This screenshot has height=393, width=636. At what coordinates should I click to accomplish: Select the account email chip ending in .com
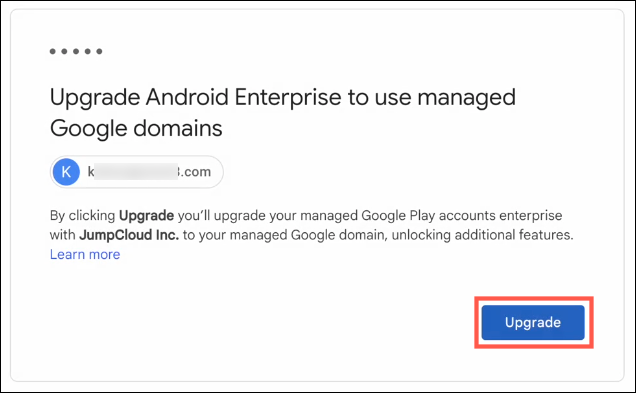pos(137,172)
